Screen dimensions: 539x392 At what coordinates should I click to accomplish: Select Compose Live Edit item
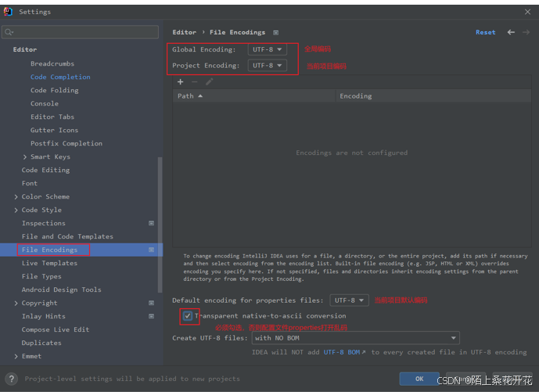[56, 329]
